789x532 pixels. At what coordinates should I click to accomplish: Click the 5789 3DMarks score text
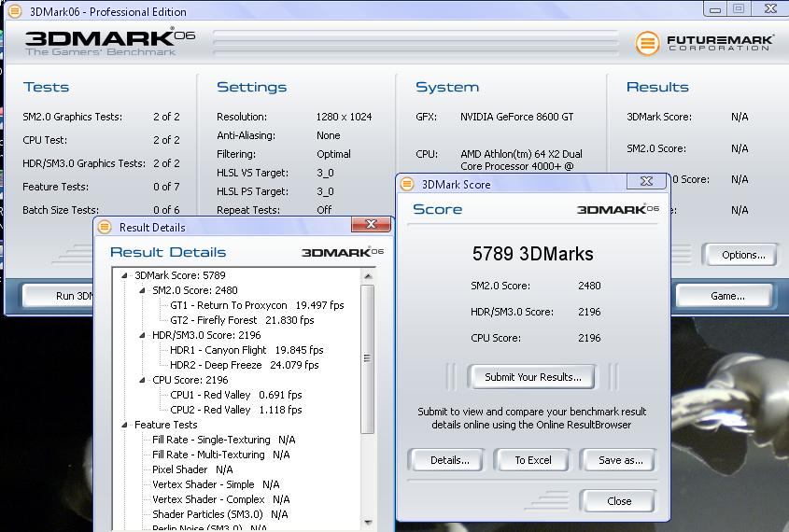tap(533, 254)
